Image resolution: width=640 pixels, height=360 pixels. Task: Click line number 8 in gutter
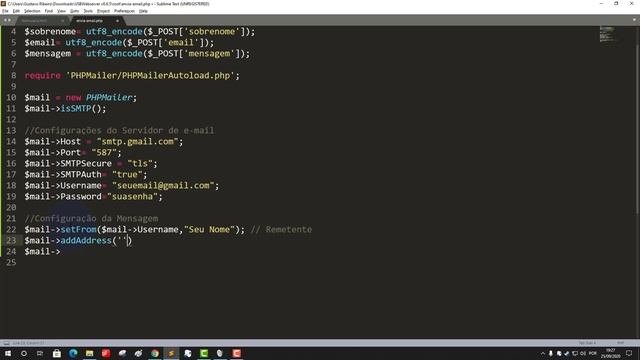tap(13, 76)
